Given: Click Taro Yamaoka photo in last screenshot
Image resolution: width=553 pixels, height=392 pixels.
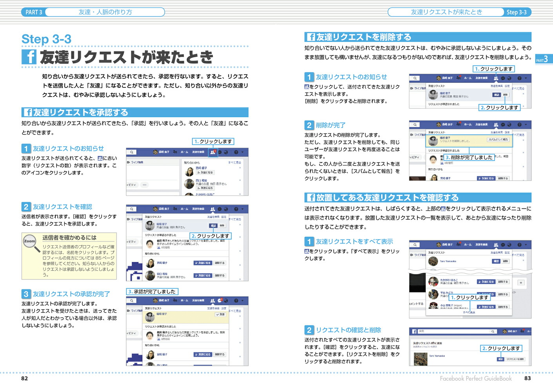Looking at the screenshot, I should click(420, 359).
